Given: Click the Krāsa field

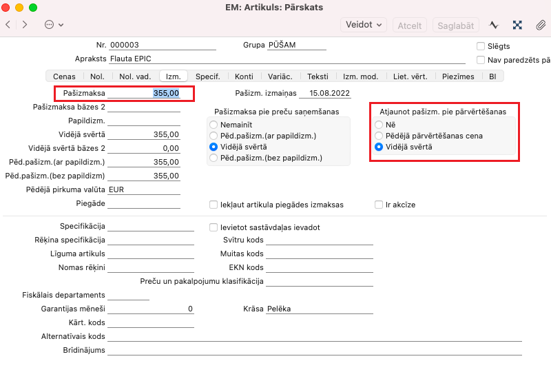Looking at the screenshot, I should point(320,309).
